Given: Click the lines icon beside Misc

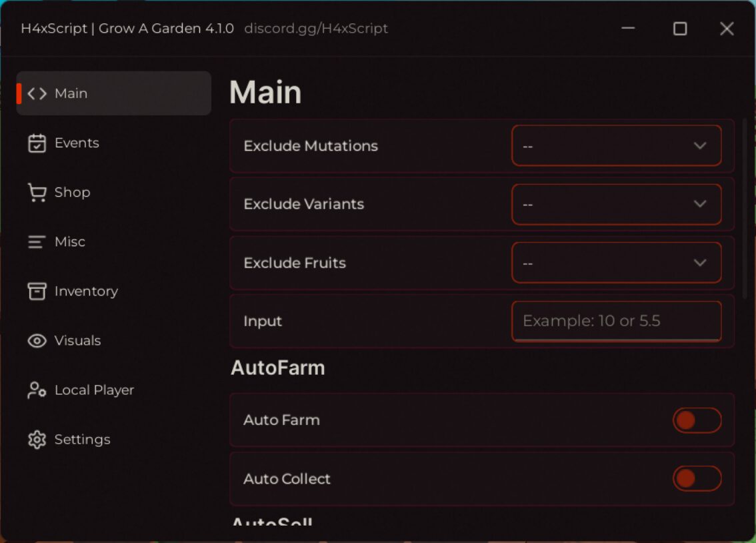Looking at the screenshot, I should pos(37,241).
